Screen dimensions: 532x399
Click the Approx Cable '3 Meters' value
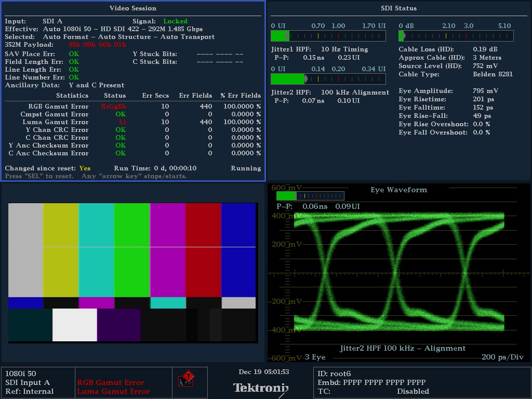[x=487, y=57]
